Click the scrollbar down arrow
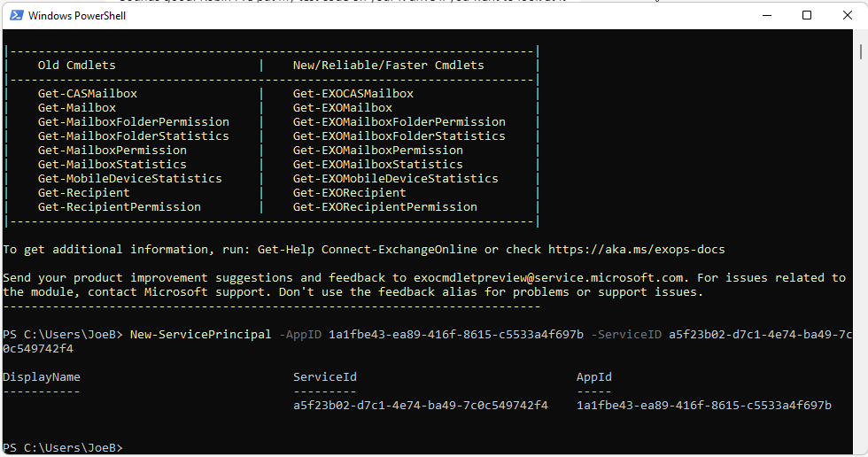The image size is (868, 457). [860, 447]
